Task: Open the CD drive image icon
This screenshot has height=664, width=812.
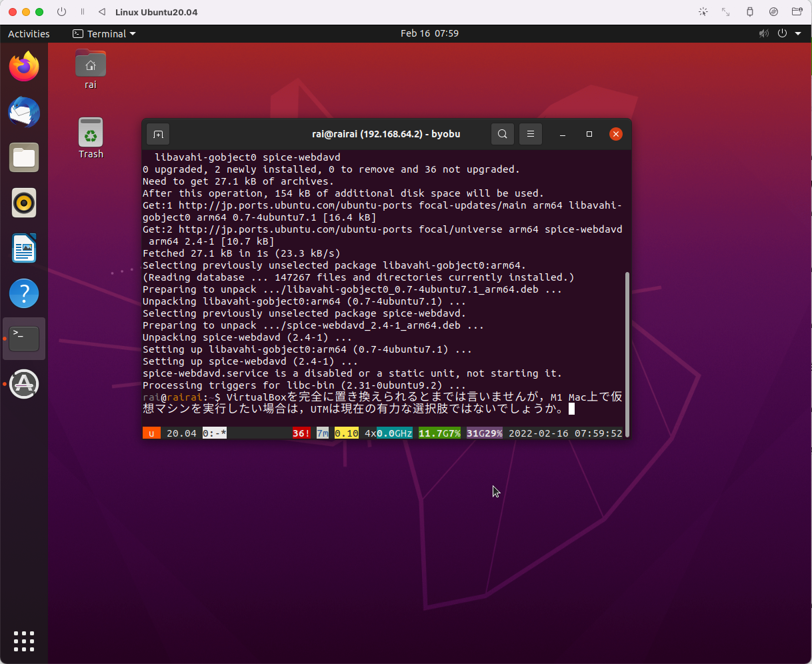Action: (773, 12)
